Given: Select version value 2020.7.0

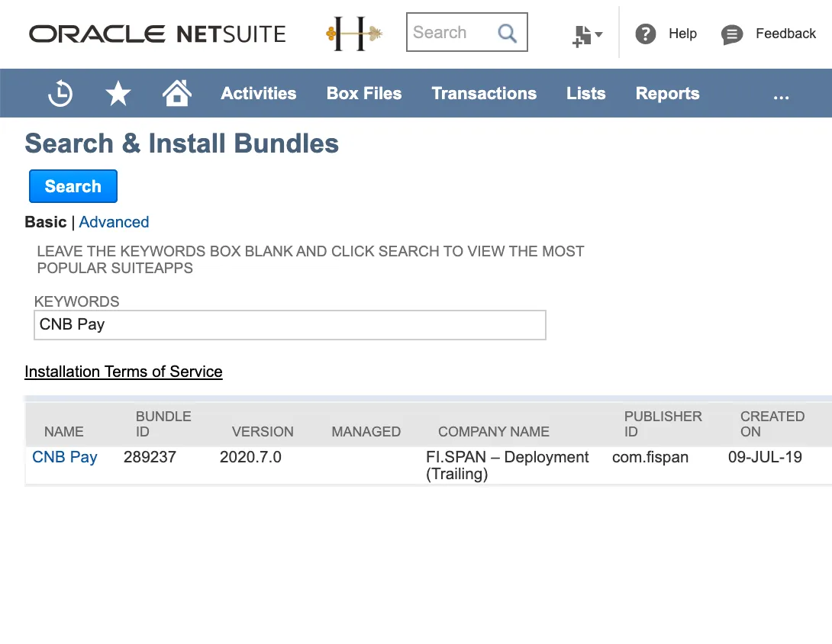Looking at the screenshot, I should (250, 457).
